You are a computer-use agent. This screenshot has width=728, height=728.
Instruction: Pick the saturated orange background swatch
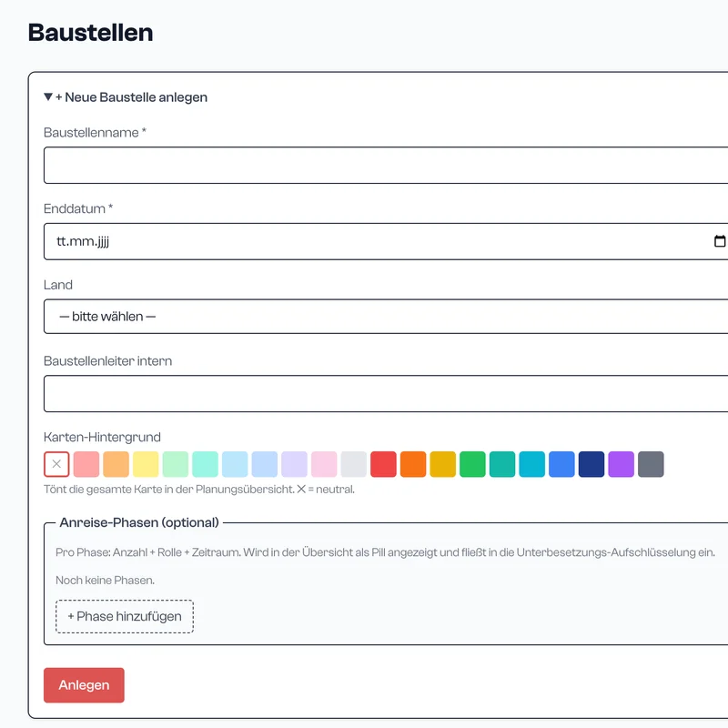[x=413, y=464]
